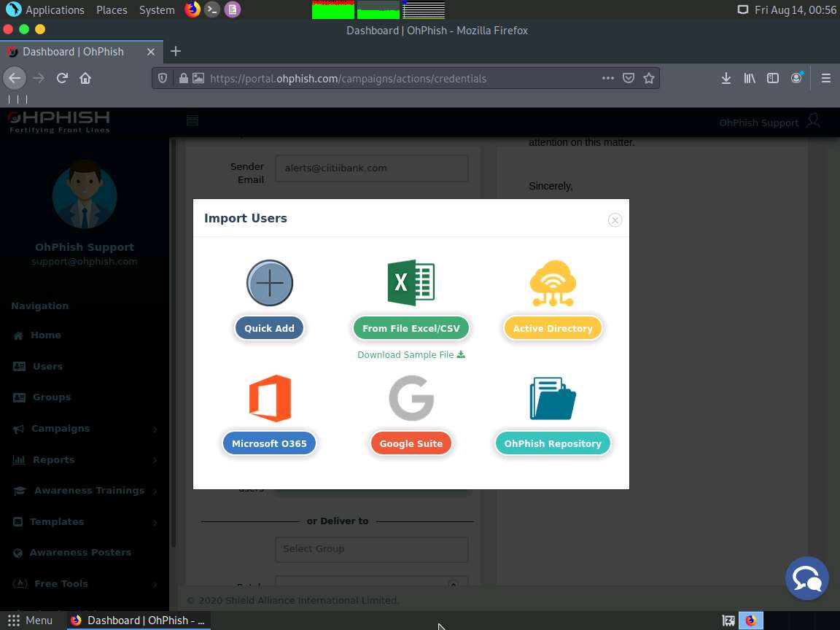Open the OhPhish Support user menu
The width and height of the screenshot is (840, 630).
pos(769,122)
